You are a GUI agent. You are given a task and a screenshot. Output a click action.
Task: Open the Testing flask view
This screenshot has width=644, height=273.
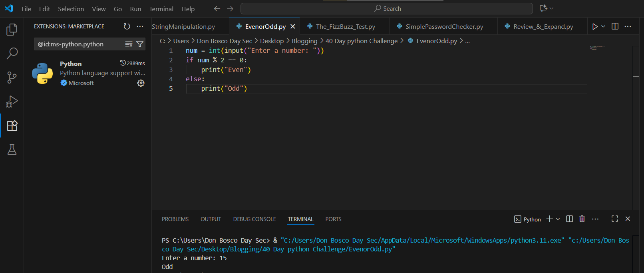click(x=12, y=149)
